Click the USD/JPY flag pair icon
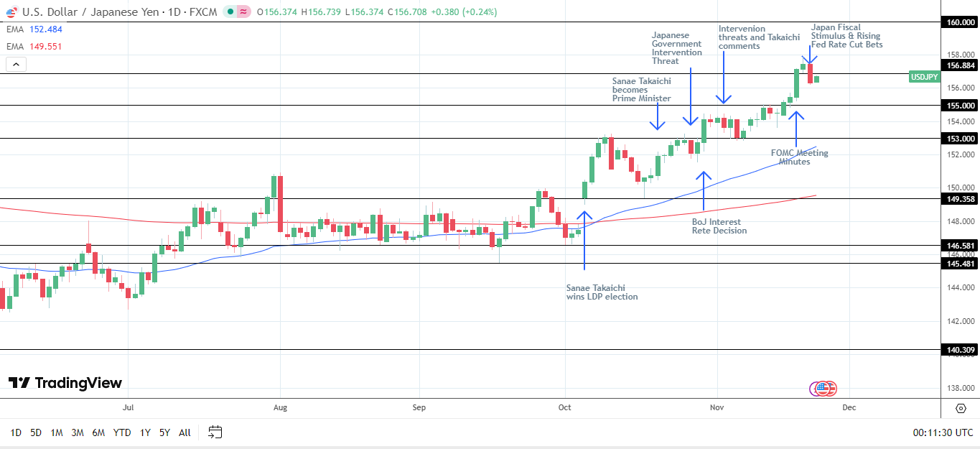Image resolution: width=980 pixels, height=449 pixels. coord(11,11)
